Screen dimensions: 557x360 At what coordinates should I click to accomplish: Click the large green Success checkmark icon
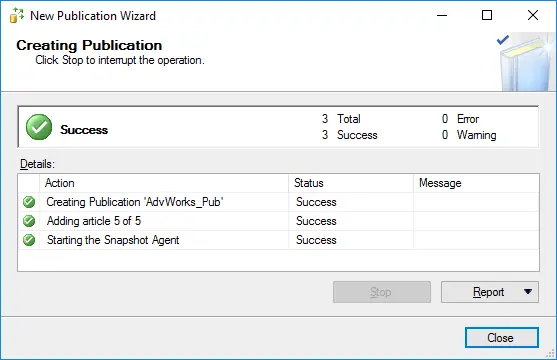pyautogui.click(x=39, y=127)
